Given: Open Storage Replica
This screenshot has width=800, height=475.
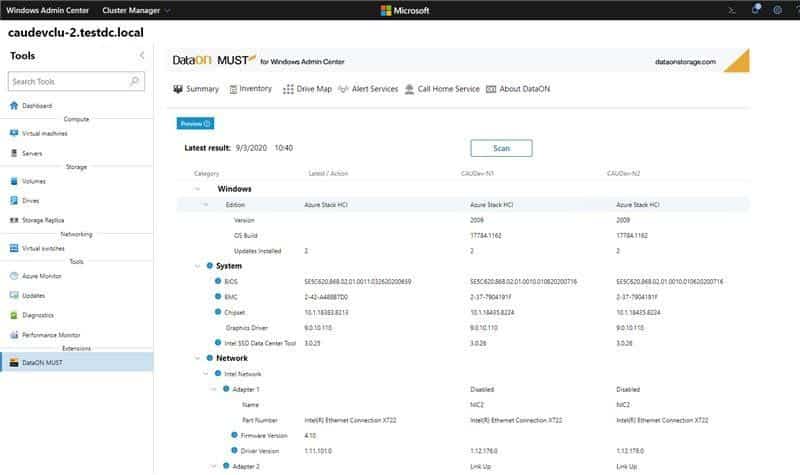Looking at the screenshot, I should click(37, 220).
